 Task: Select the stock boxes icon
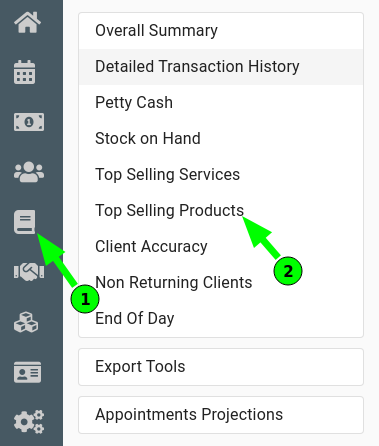[26, 322]
